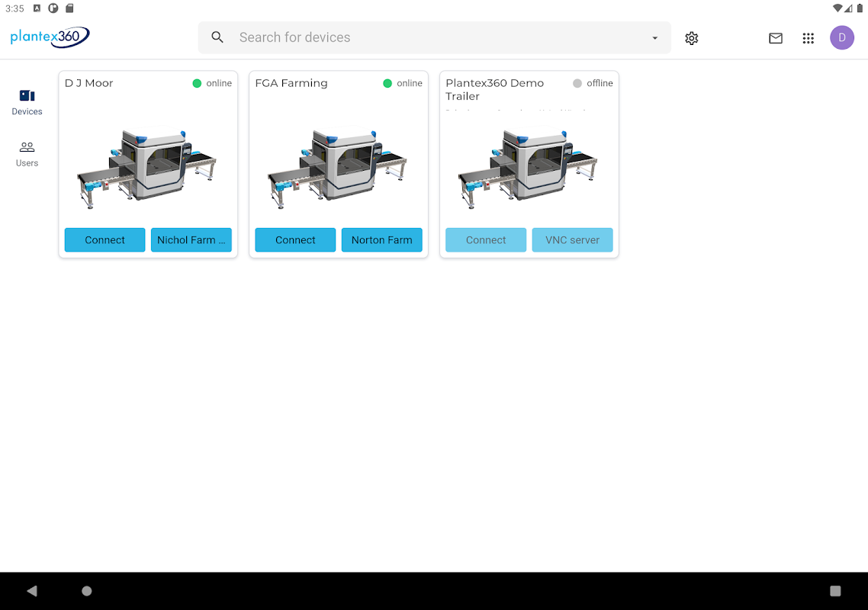
Task: Open the apps grid icon
Action: 809,38
